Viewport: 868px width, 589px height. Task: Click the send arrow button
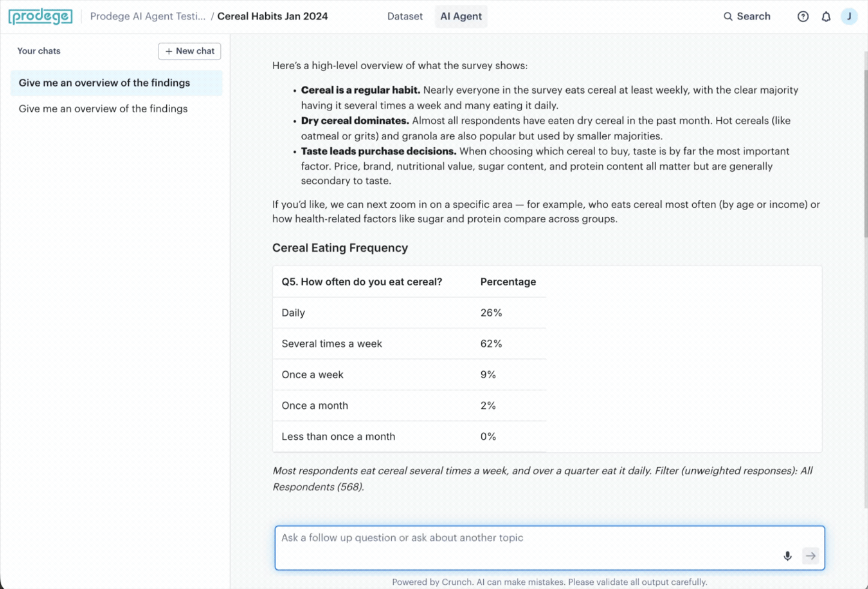click(810, 556)
